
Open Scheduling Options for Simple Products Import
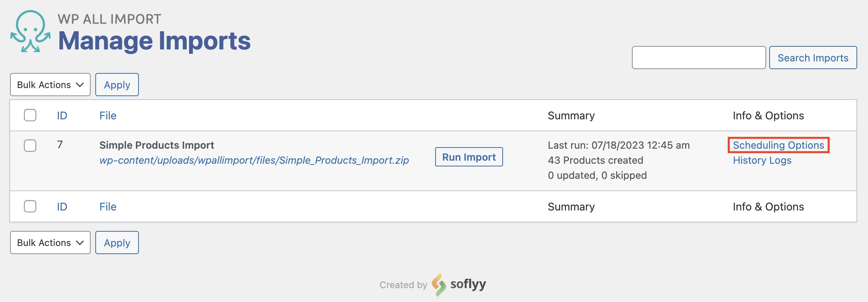778,145
